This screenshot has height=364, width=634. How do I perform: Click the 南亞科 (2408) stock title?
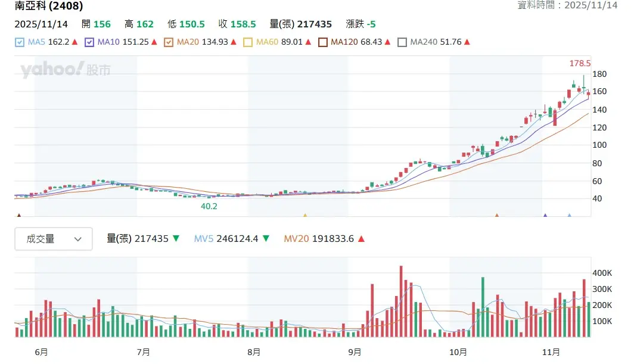49,7
